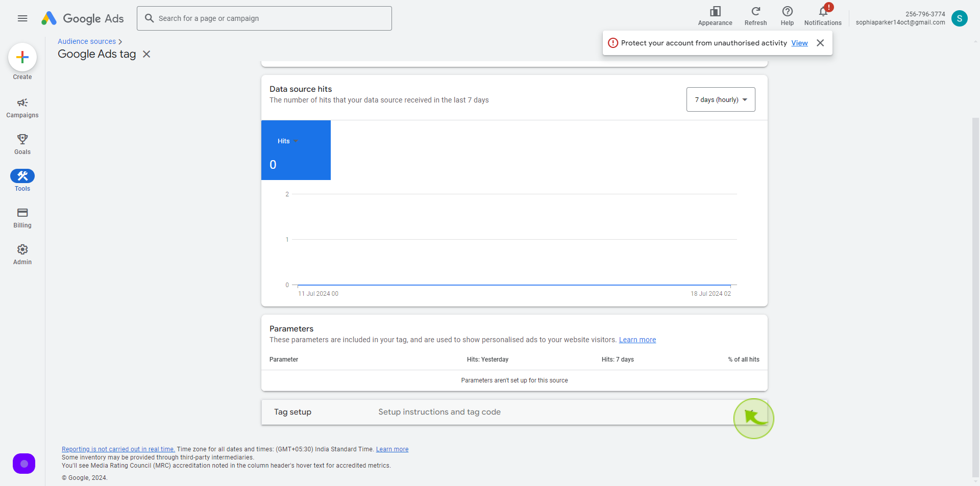Open the Billing section
Image resolution: width=980 pixels, height=486 pixels.
click(x=22, y=218)
